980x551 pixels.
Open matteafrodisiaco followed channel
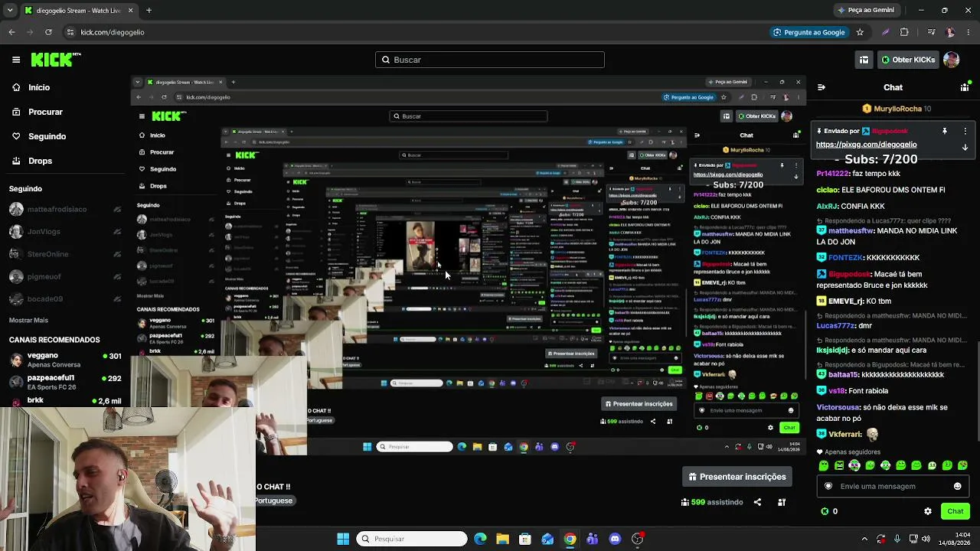65,209
